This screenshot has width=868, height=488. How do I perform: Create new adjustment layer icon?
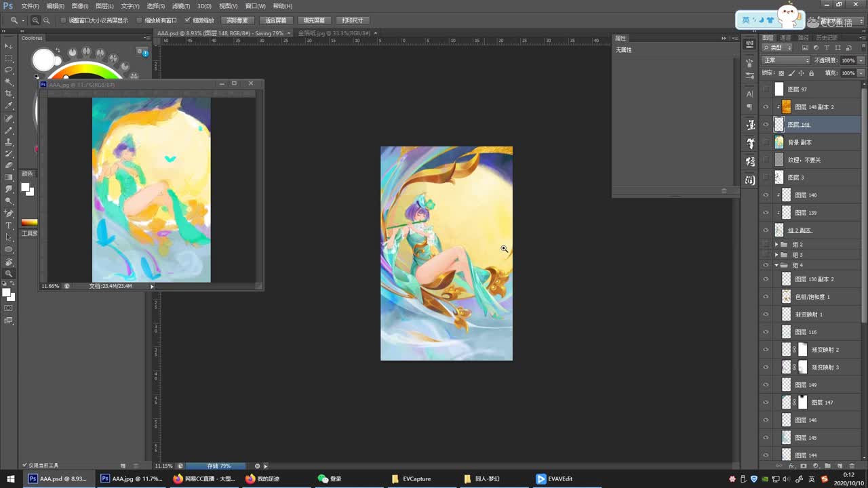click(816, 466)
